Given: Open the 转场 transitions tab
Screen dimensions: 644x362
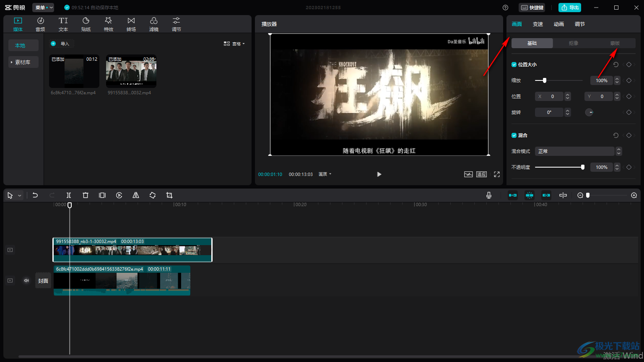Looking at the screenshot, I should [x=131, y=24].
